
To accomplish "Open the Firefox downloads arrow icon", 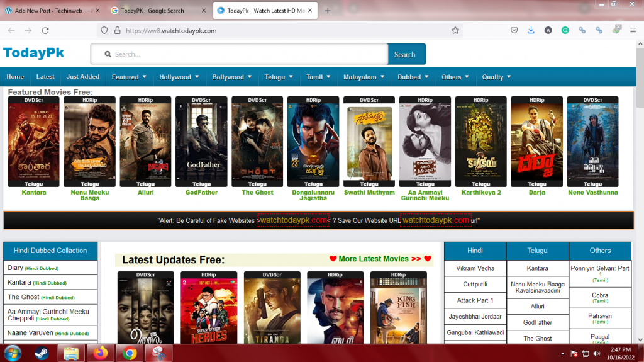I will [x=531, y=30].
